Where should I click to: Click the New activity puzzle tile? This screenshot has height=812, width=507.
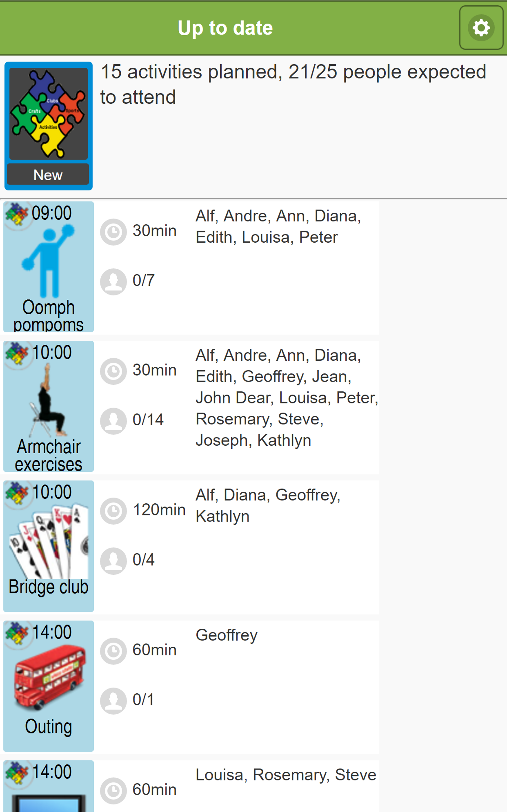(x=48, y=126)
